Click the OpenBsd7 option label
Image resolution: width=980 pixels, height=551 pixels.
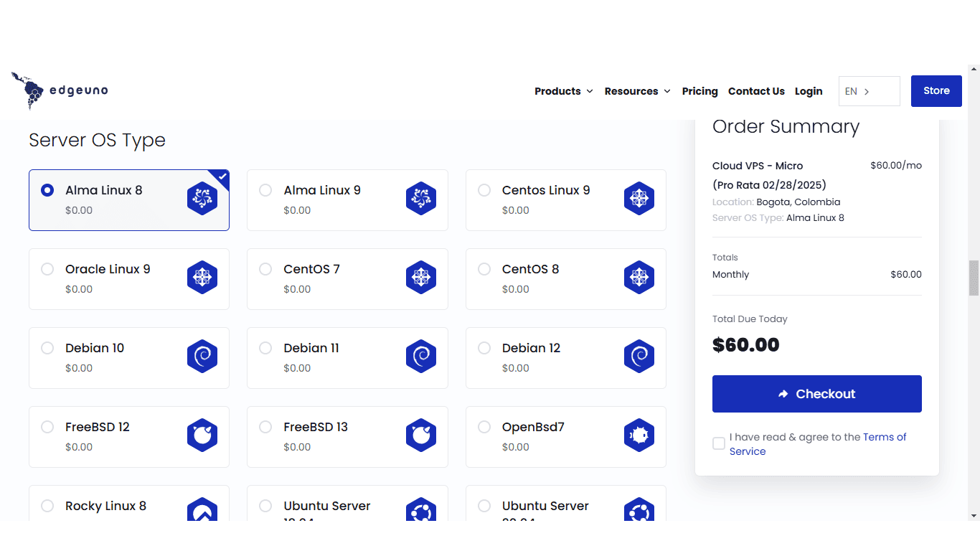coord(533,427)
